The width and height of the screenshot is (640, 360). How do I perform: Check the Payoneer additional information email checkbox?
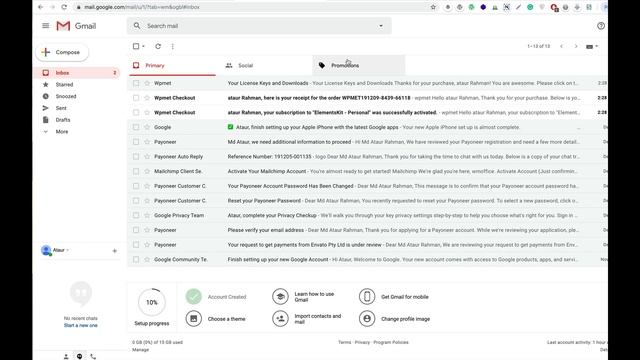[136, 142]
